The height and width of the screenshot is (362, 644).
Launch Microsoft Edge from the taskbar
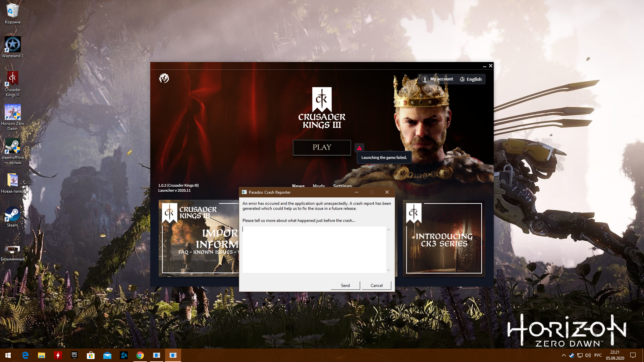tap(25, 355)
